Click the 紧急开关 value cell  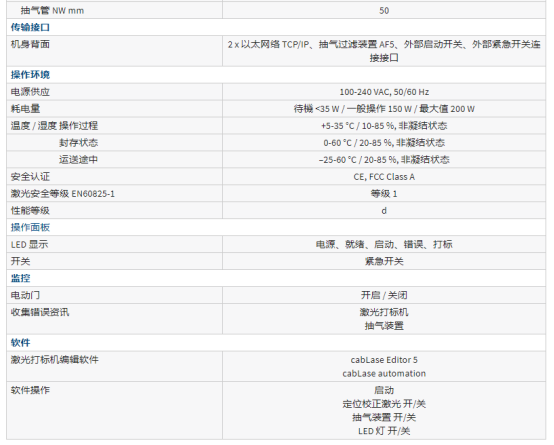pos(384,261)
